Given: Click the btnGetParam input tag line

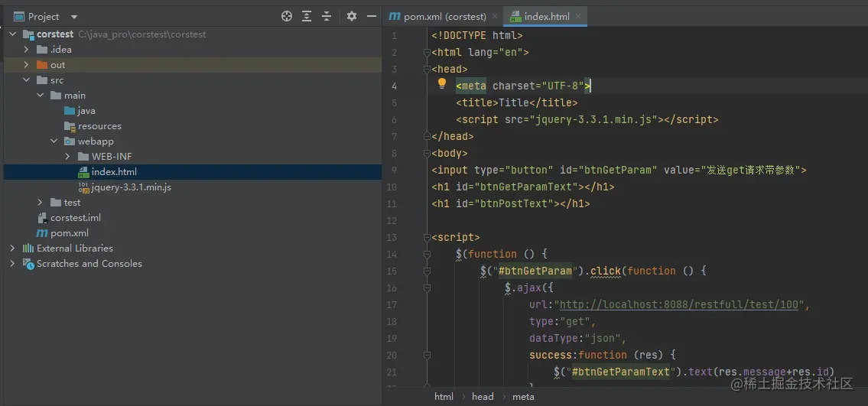Looking at the screenshot, I should pos(619,170).
